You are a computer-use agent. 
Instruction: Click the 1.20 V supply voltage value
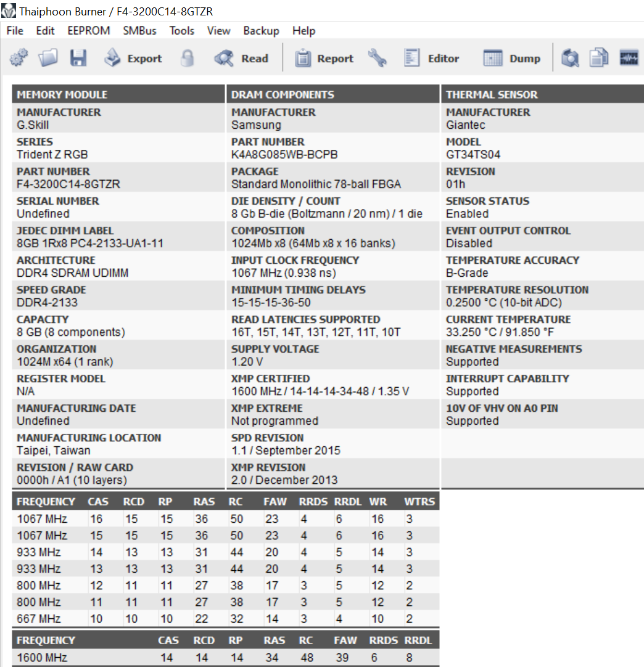pos(247,362)
